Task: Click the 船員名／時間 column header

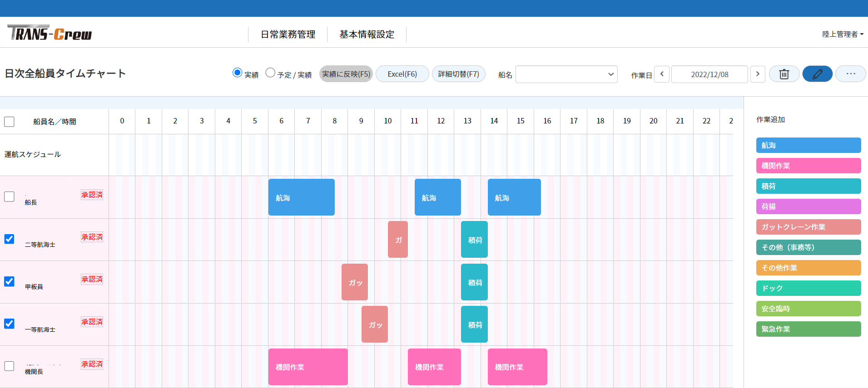Action: pyautogui.click(x=55, y=122)
